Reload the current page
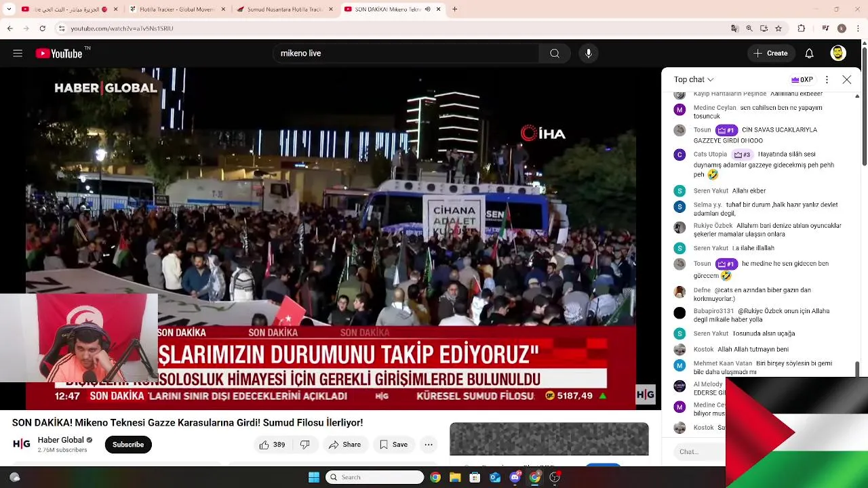Viewport: 868px width, 488px height. click(42, 28)
